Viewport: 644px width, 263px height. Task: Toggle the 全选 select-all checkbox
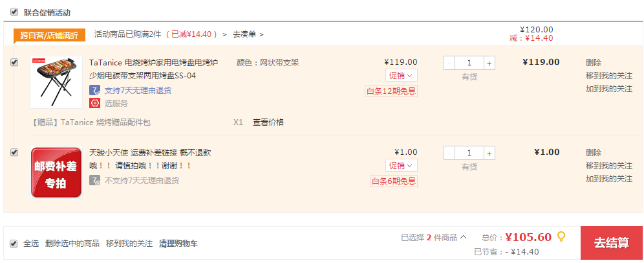coord(14,244)
